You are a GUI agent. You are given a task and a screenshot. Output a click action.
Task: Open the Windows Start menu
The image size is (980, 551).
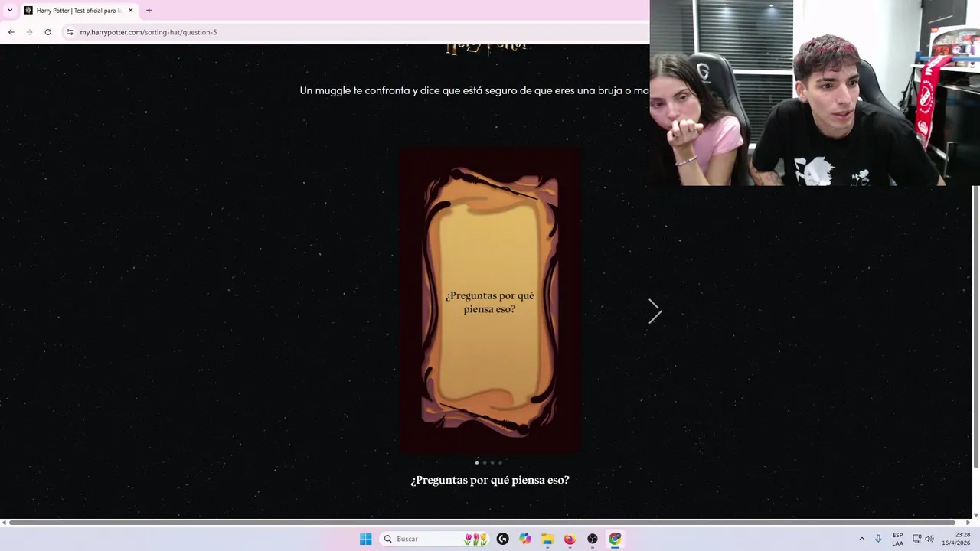pyautogui.click(x=366, y=539)
